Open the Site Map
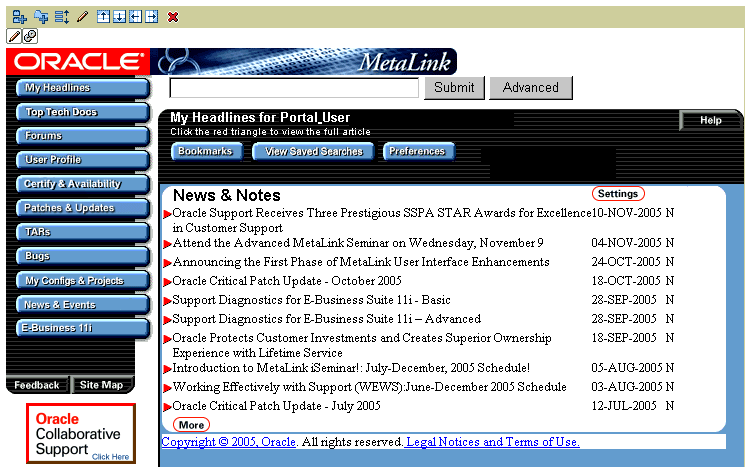Image resolution: width=752 pixels, height=474 pixels. click(102, 385)
